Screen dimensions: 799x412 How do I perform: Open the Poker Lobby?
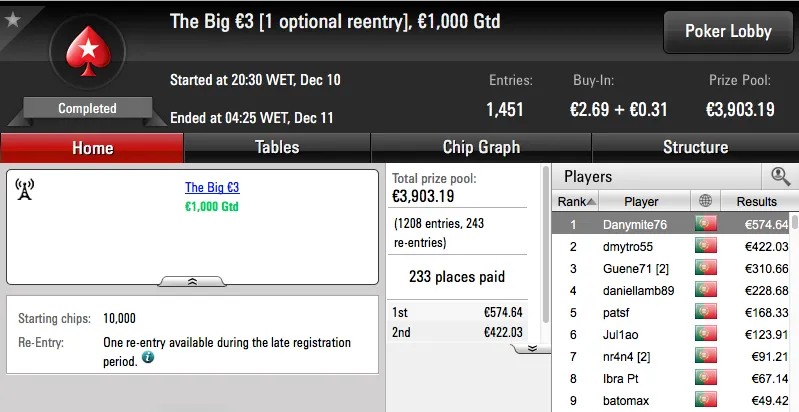(728, 32)
